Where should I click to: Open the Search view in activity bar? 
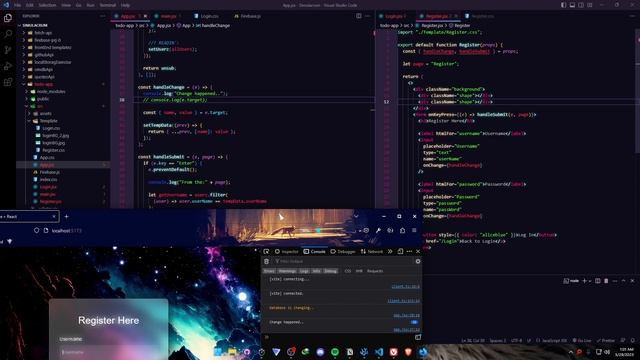8,34
